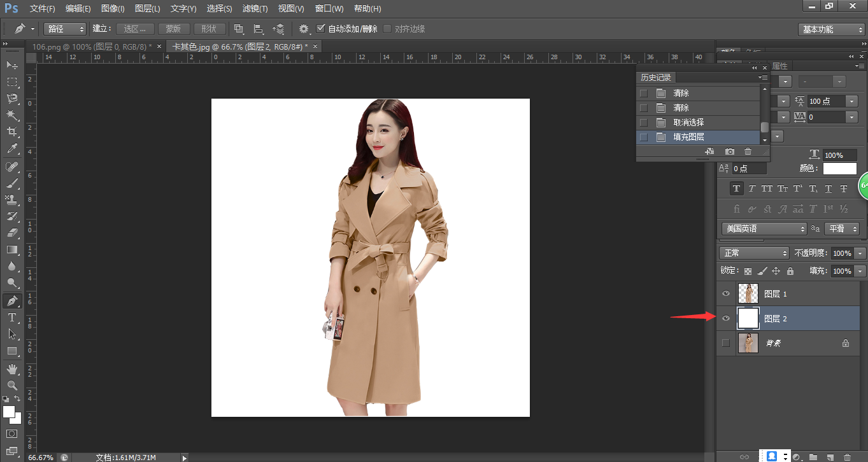Viewport: 868px width, 462px height.
Task: Select the Magic Wand tool
Action: point(12,115)
